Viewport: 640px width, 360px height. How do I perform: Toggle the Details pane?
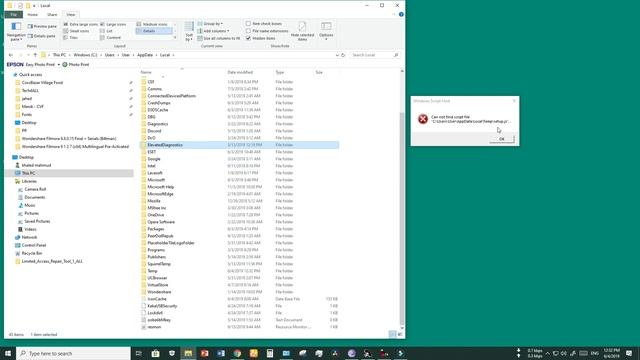[x=42, y=36]
